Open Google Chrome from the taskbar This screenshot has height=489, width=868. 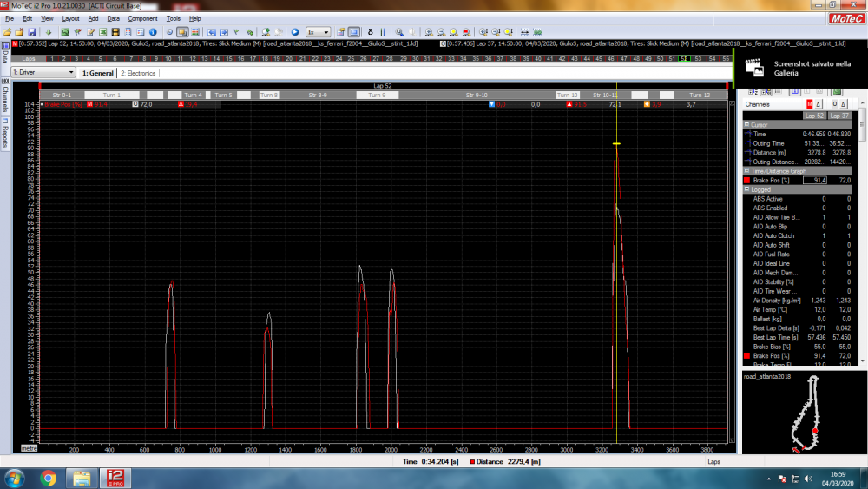tap(48, 478)
